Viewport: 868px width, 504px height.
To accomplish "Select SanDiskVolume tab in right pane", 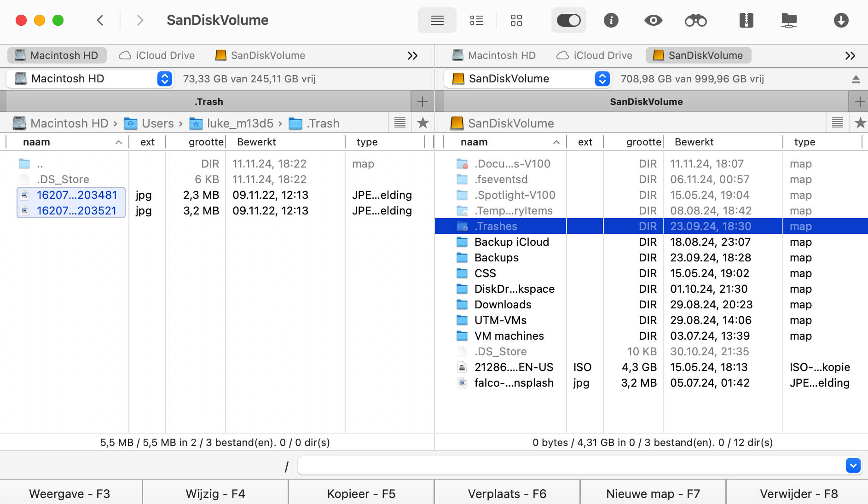I will (699, 55).
